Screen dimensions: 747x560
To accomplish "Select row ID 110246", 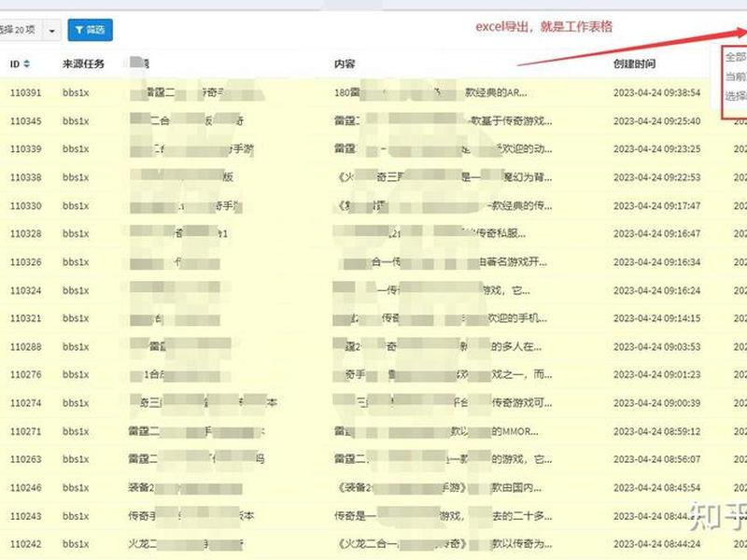I will tap(26, 488).
